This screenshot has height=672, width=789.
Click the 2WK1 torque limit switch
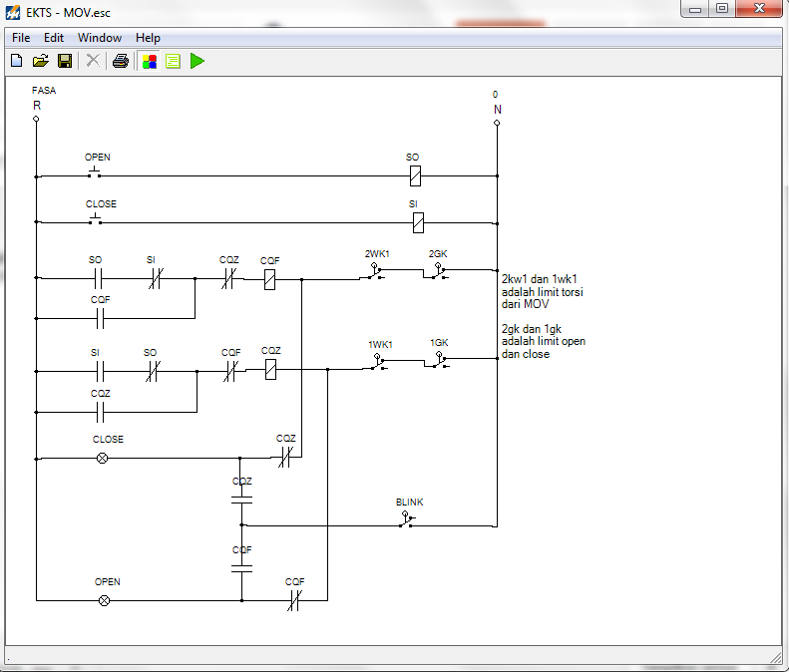(x=373, y=271)
